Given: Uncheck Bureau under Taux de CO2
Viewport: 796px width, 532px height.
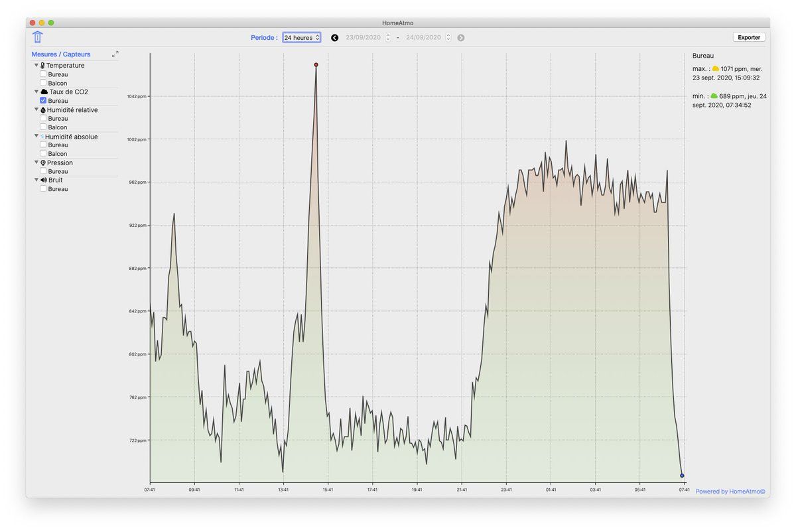Looking at the screenshot, I should tap(43, 101).
